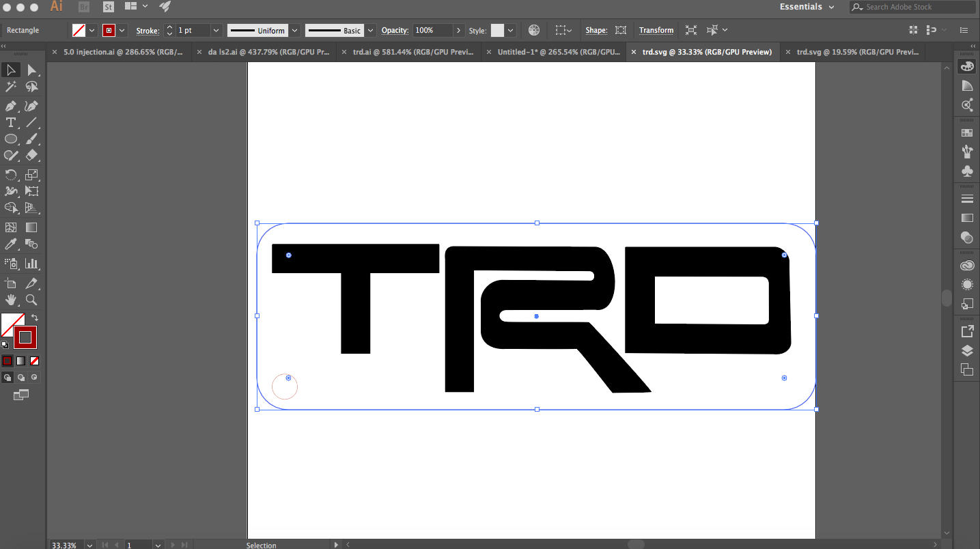Screen dimensions: 980x549
Task: Switch to 5.0 injection.ai tab
Action: (x=123, y=52)
